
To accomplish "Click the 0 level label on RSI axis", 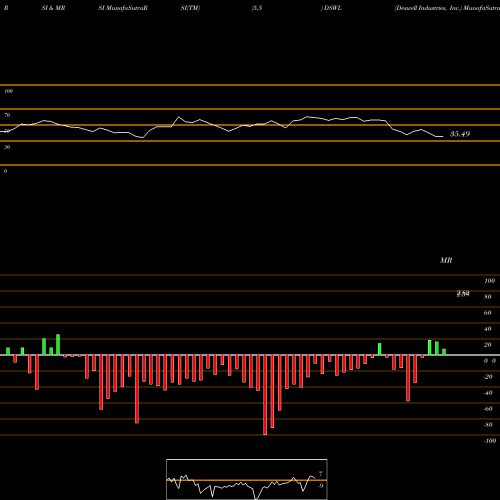I will click(x=5, y=171).
